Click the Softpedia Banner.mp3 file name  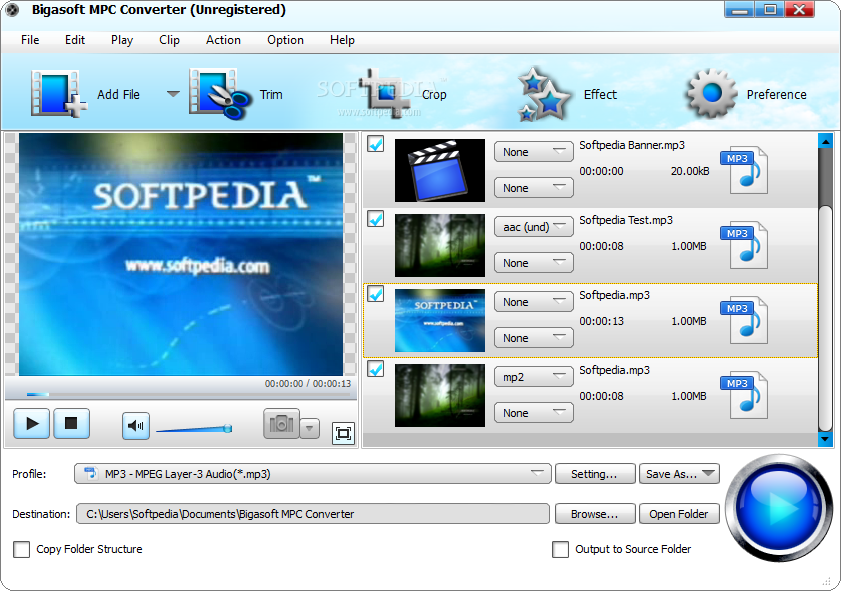[x=632, y=145]
